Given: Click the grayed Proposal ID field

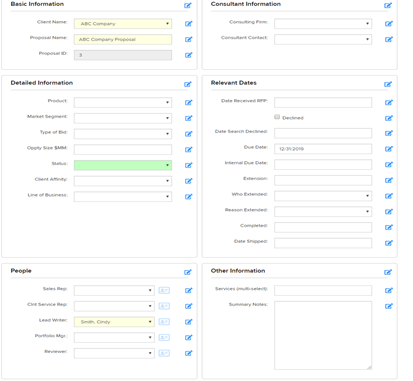Looking at the screenshot, I should tap(123, 55).
